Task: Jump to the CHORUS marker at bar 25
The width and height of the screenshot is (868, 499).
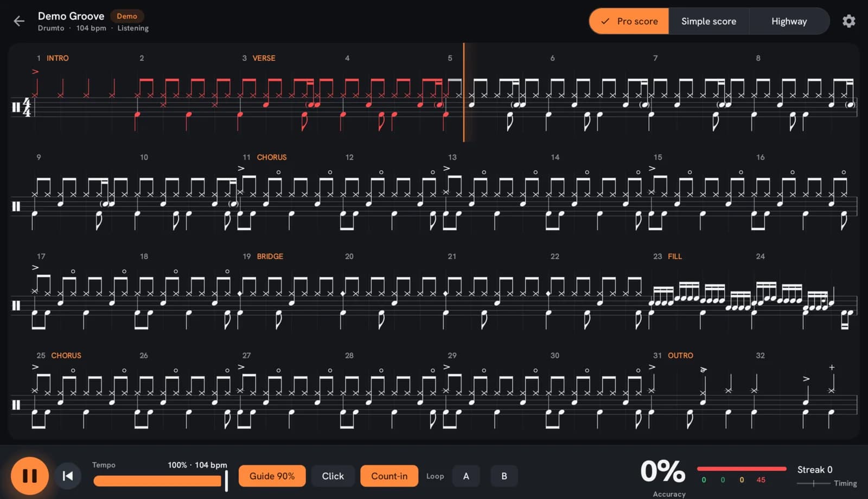Action: point(66,355)
